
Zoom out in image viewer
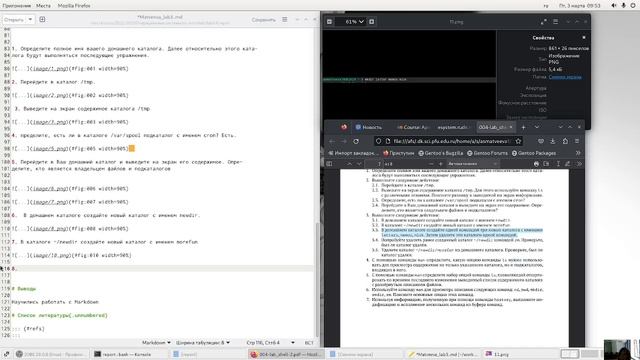(329, 21)
